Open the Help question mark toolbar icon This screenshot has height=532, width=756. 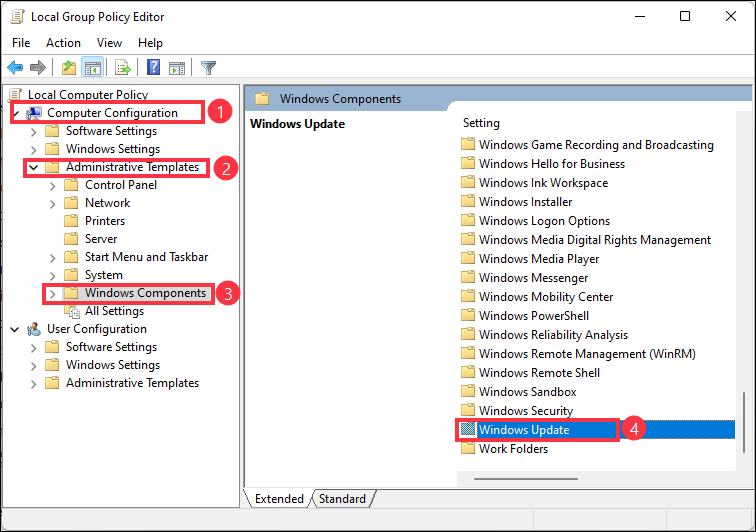tap(153, 67)
